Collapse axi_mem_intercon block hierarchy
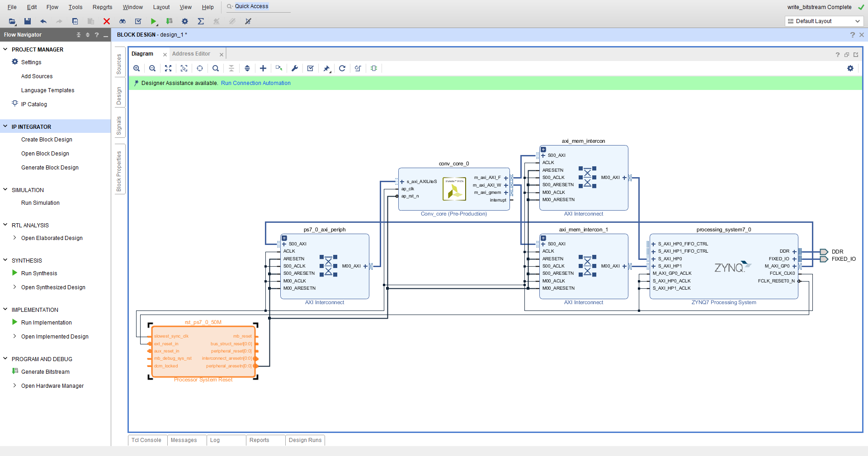This screenshot has width=868, height=456. [x=543, y=150]
